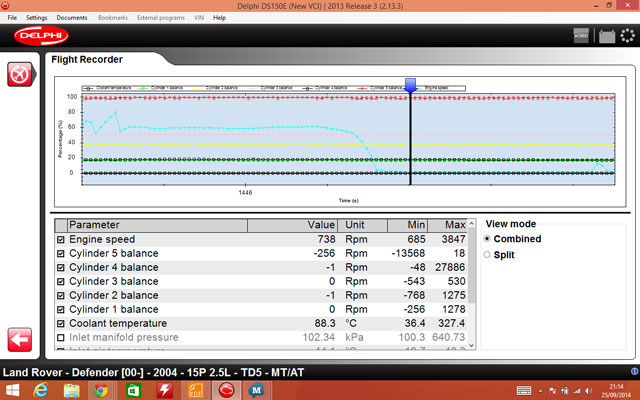Open the Settings menu
The width and height of the screenshot is (640, 400).
click(37, 18)
